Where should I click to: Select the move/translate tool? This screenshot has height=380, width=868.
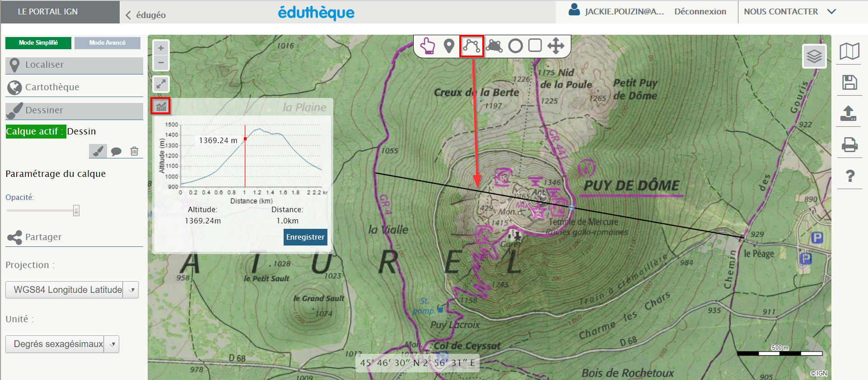point(556,46)
